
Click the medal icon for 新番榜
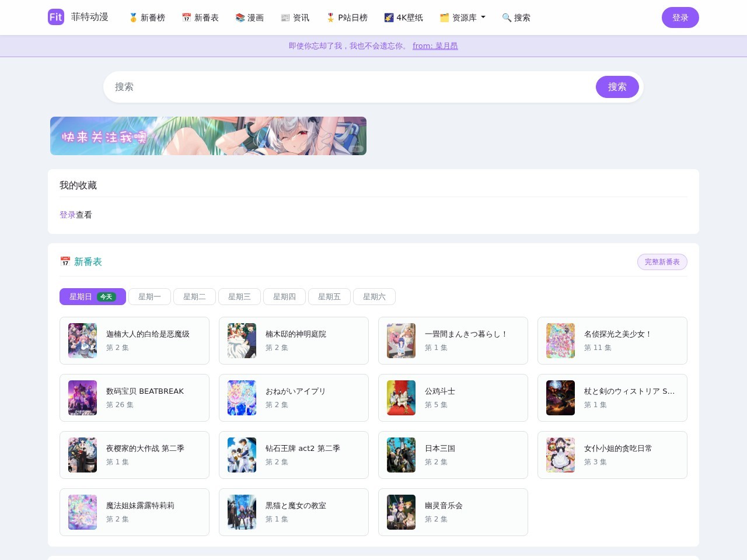[x=134, y=17]
